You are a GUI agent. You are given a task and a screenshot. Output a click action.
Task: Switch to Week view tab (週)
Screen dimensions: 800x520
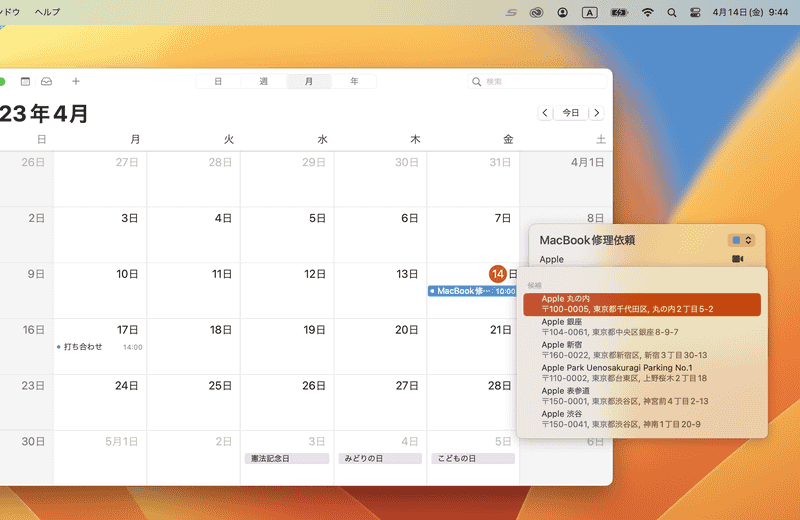[263, 82]
